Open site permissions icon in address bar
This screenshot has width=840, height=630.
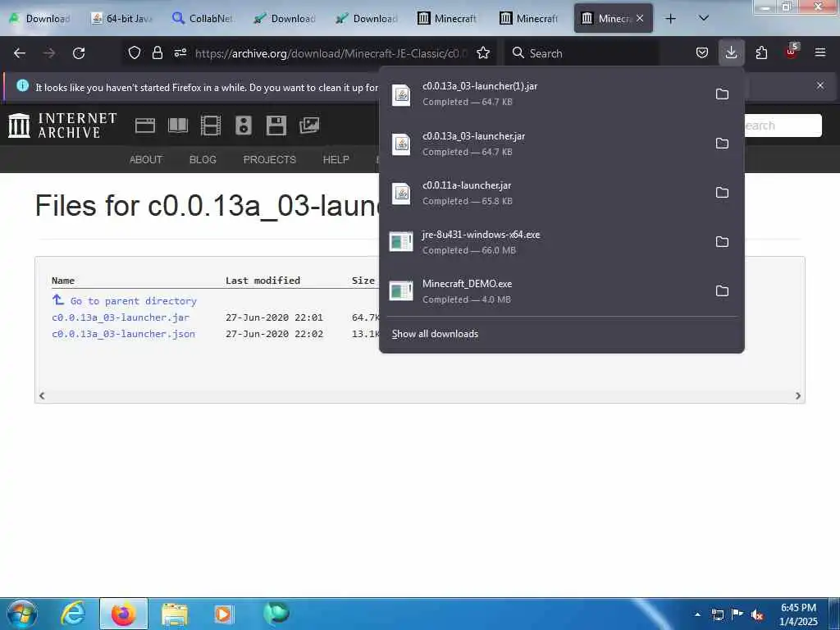pos(180,53)
